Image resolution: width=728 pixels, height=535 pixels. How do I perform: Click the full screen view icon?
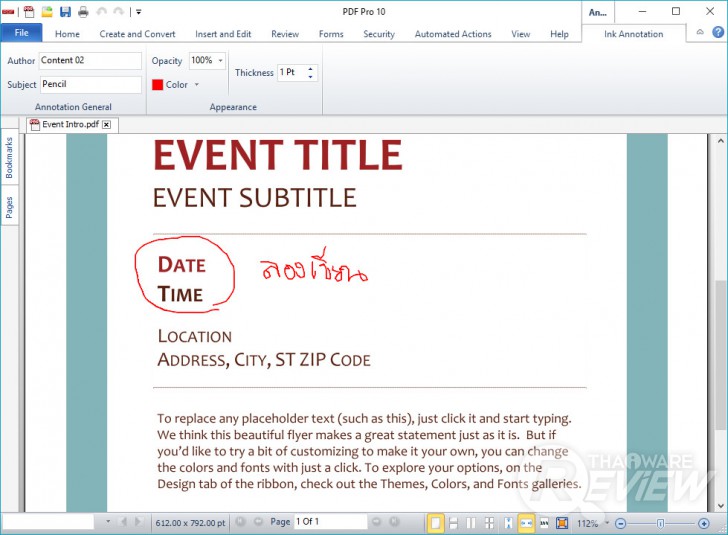pos(562,523)
